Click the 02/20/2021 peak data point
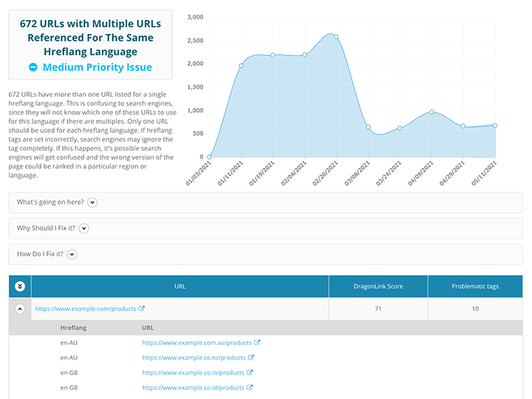This screenshot has width=532, height=399. pos(336,37)
